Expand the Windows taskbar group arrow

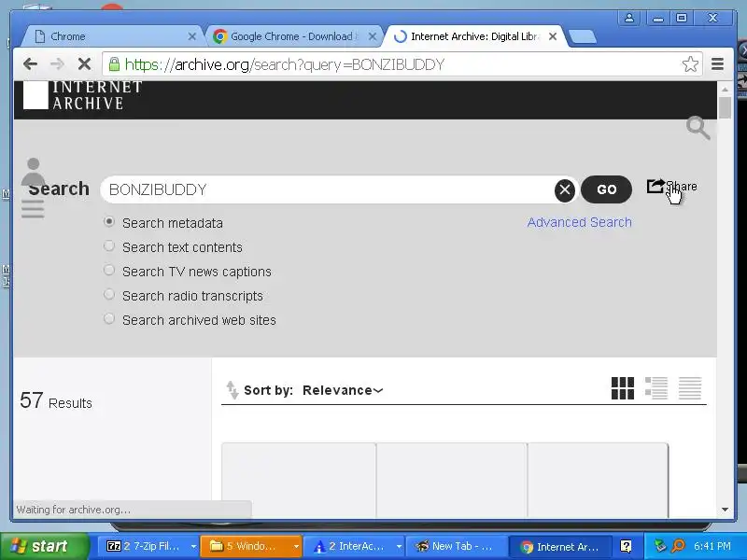(x=296, y=546)
